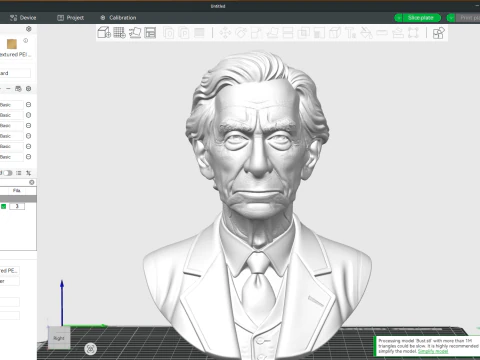
Task: Follow the Simplify model link
Action: coord(433,351)
